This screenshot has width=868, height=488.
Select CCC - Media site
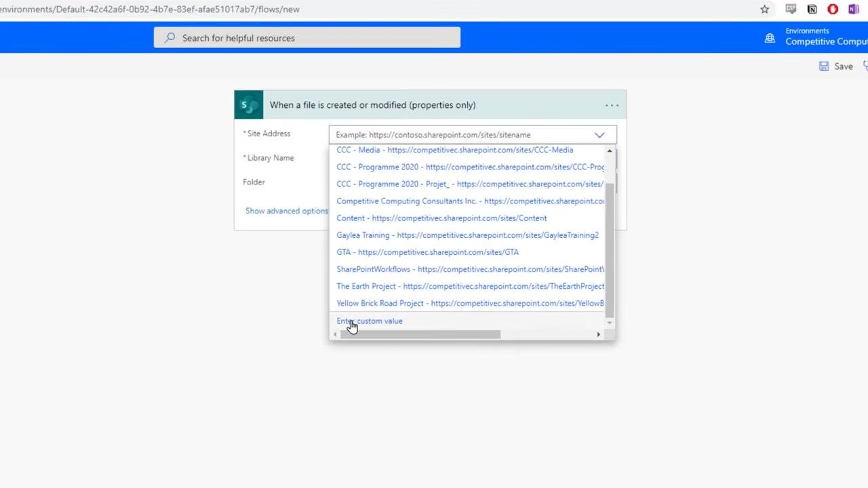point(455,150)
